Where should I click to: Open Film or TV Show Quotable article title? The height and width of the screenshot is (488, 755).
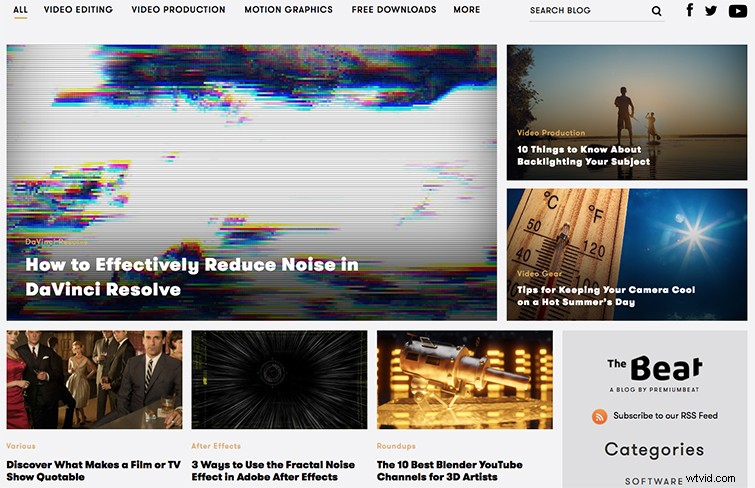point(93,471)
